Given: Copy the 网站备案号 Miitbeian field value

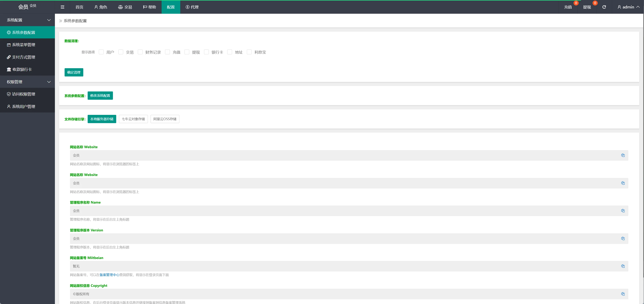Looking at the screenshot, I should (x=623, y=266).
